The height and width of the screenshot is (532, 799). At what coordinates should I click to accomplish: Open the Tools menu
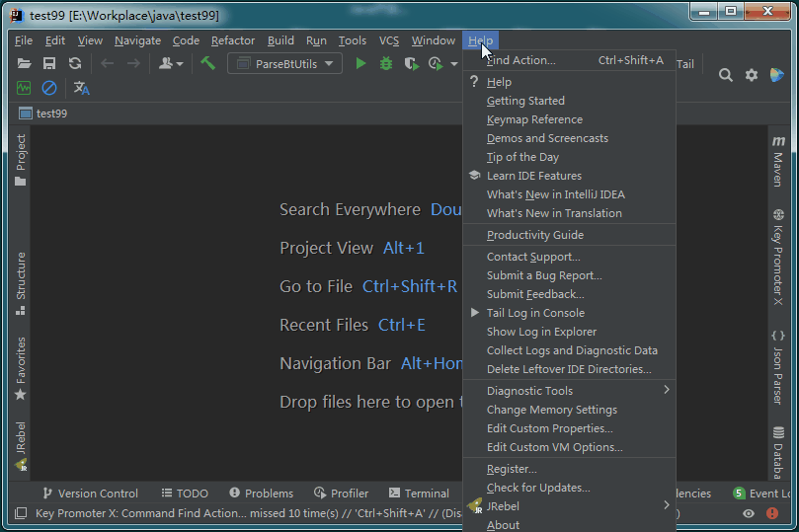click(x=353, y=40)
